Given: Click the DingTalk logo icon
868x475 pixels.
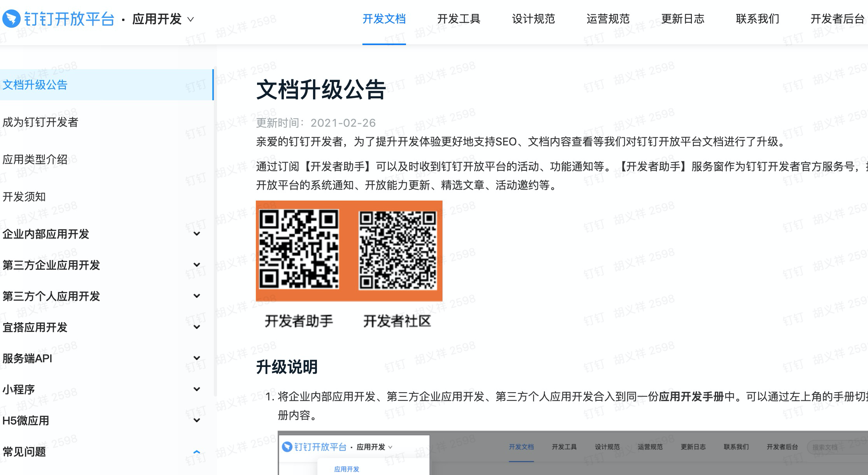Looking at the screenshot, I should [11, 19].
